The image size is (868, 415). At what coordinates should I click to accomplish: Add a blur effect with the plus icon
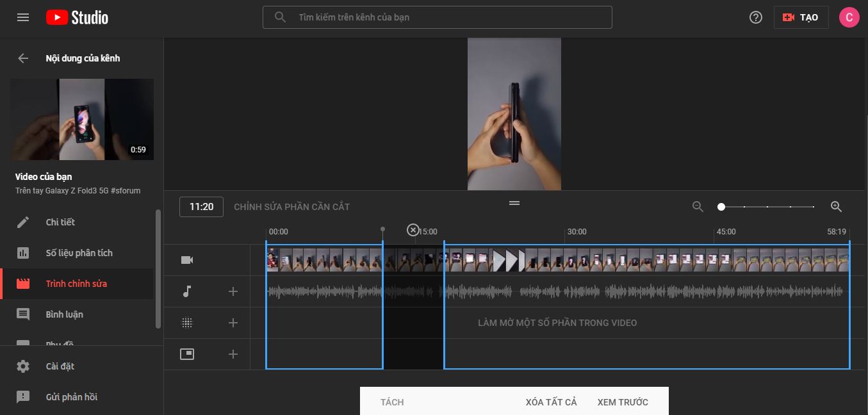(233, 323)
